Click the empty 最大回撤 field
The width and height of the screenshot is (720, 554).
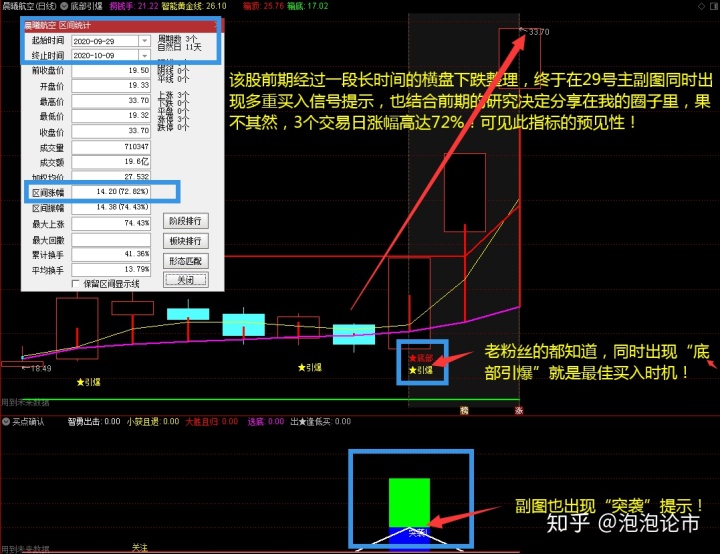[x=111, y=240]
